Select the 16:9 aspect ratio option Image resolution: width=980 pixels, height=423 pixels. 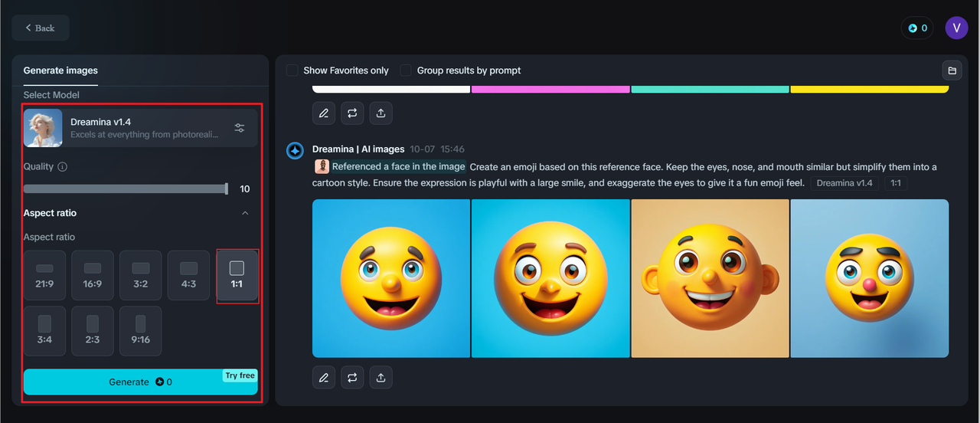[x=93, y=275]
